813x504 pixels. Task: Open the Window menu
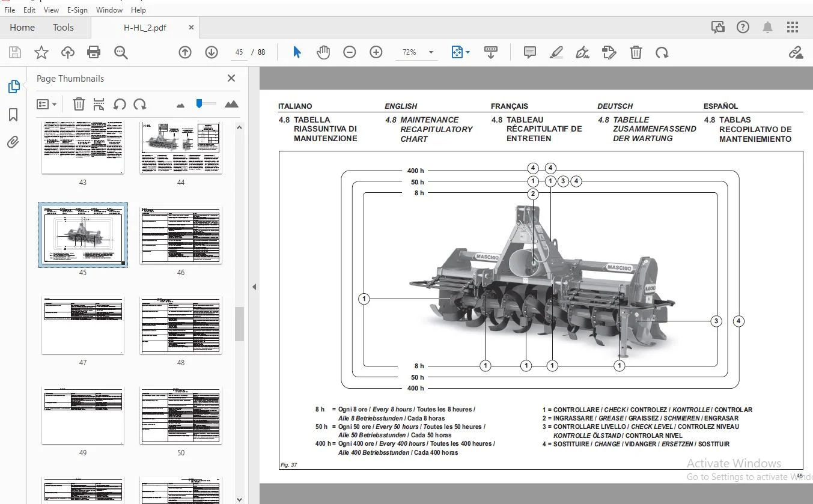[109, 10]
